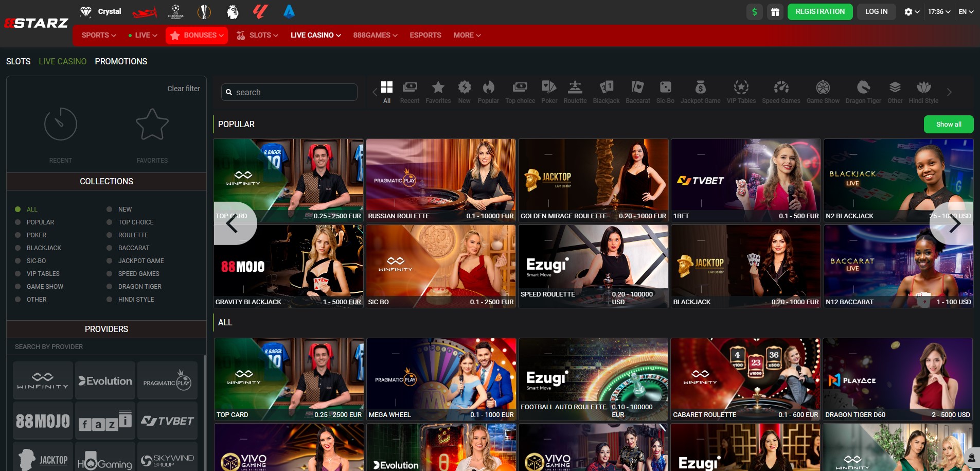Open the Russian Roulette game thumbnail
This screenshot has height=471, width=980.
click(441, 180)
